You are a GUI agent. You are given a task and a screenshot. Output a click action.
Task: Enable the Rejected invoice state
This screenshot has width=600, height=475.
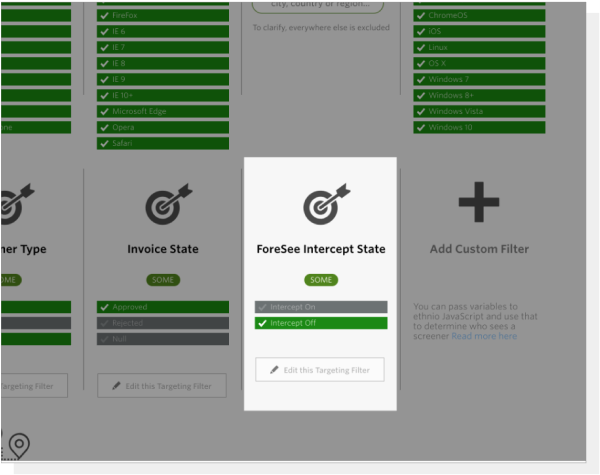tap(104, 323)
